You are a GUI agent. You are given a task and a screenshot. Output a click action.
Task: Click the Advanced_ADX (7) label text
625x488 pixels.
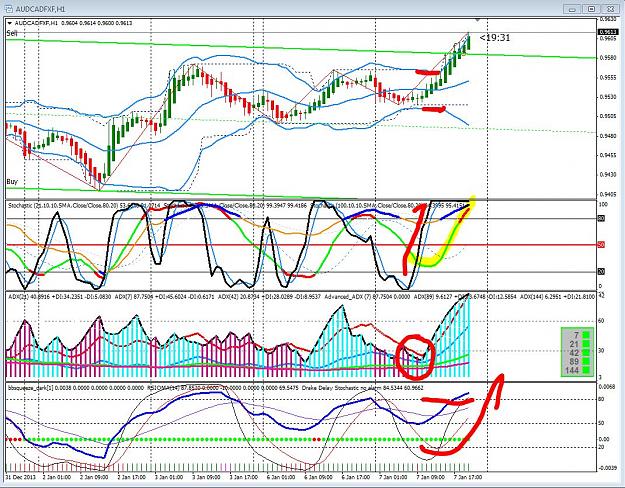coord(367,297)
